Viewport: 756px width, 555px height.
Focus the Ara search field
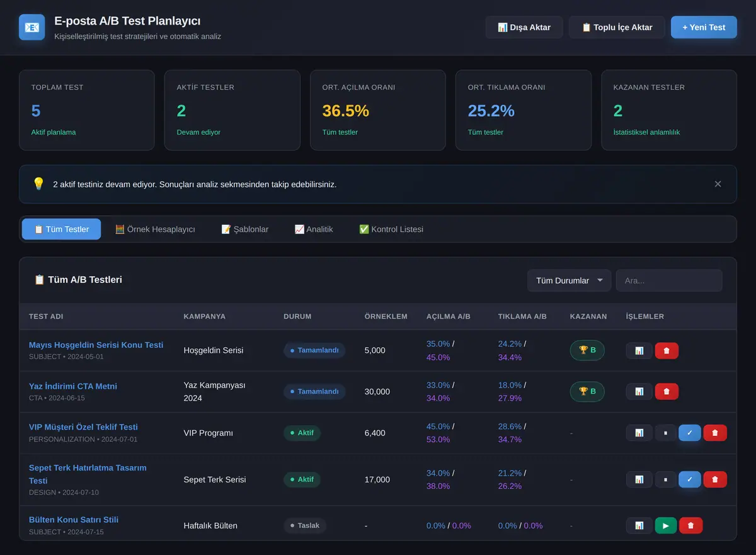click(x=669, y=280)
